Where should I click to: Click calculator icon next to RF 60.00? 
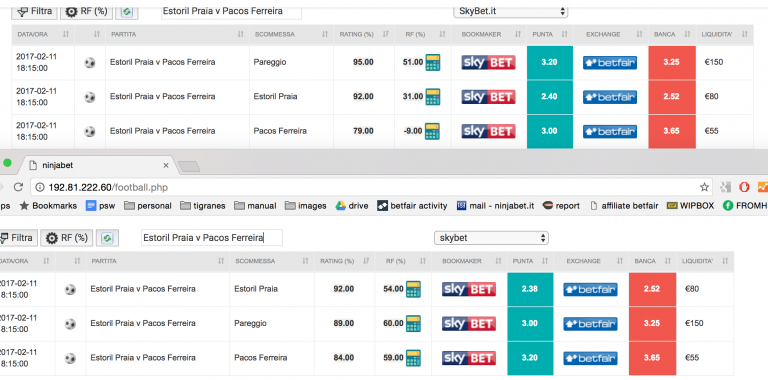click(x=413, y=324)
